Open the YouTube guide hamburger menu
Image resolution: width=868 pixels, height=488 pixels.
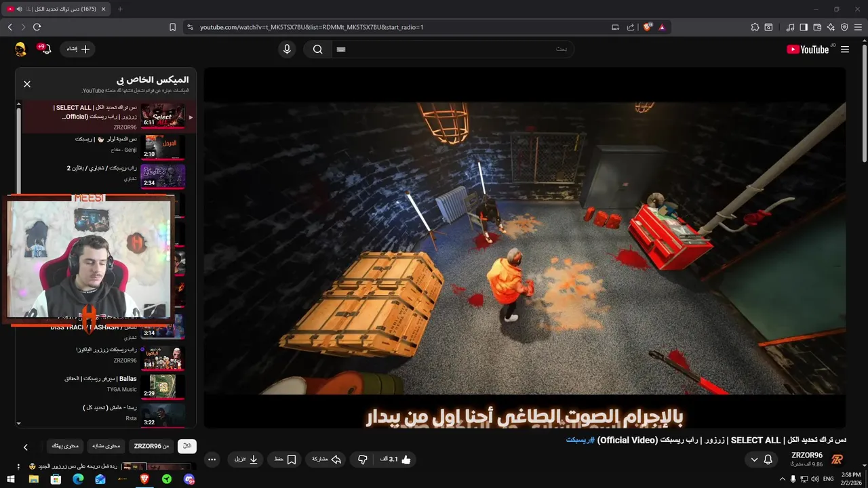pyautogui.click(x=845, y=49)
